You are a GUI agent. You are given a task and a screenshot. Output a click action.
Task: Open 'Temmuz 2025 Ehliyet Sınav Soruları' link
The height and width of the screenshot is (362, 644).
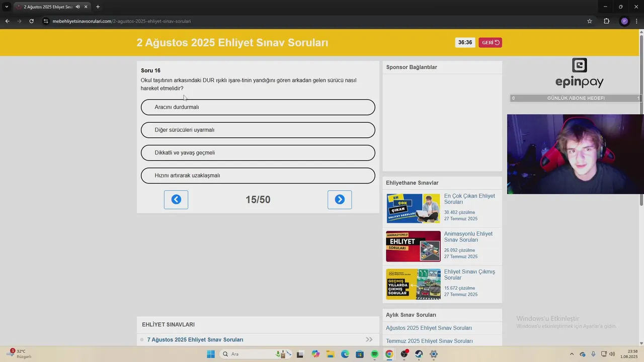point(429,341)
